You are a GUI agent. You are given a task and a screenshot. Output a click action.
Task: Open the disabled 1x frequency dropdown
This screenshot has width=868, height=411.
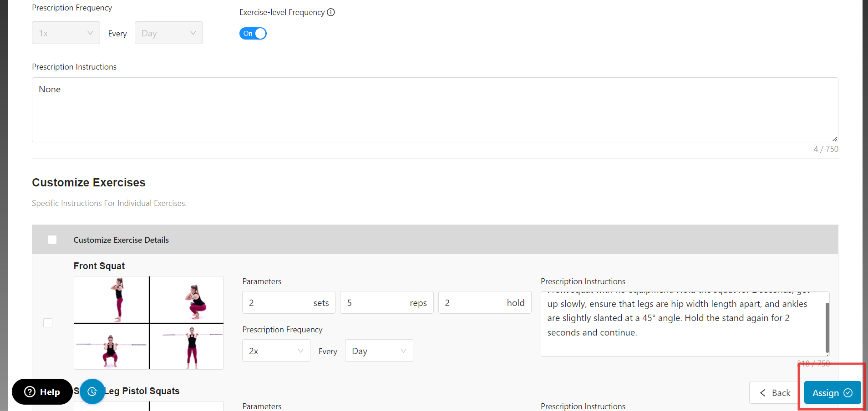pyautogui.click(x=66, y=33)
